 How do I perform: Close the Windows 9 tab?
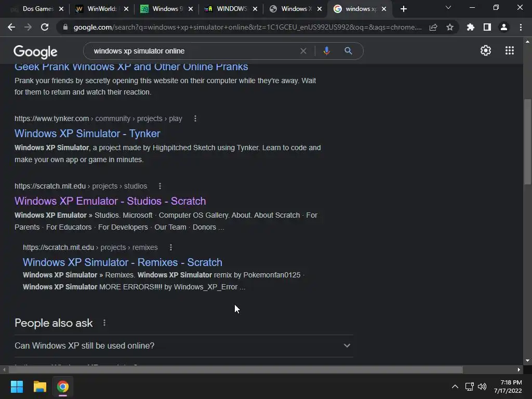(x=190, y=9)
